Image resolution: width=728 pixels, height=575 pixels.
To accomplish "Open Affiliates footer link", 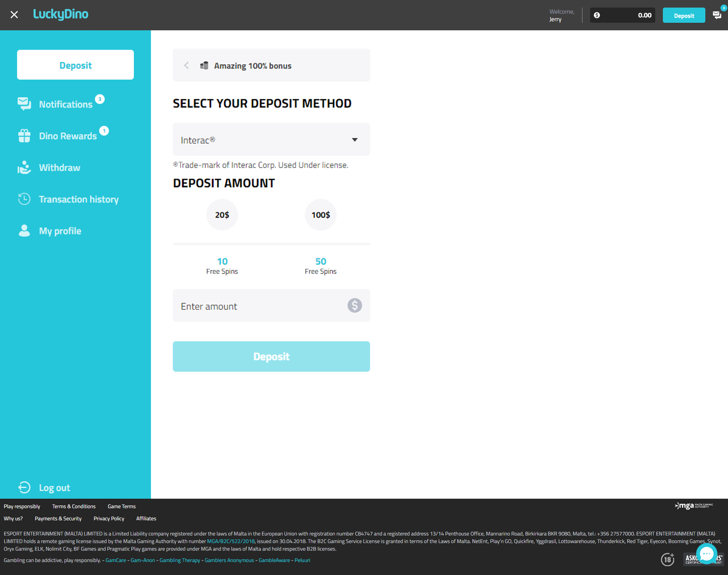I will click(146, 518).
